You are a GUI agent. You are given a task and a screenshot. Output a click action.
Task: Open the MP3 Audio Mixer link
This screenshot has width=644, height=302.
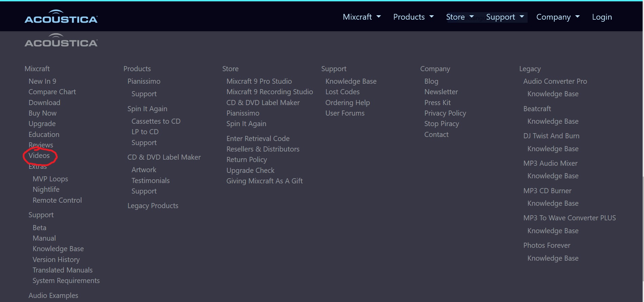click(x=550, y=163)
